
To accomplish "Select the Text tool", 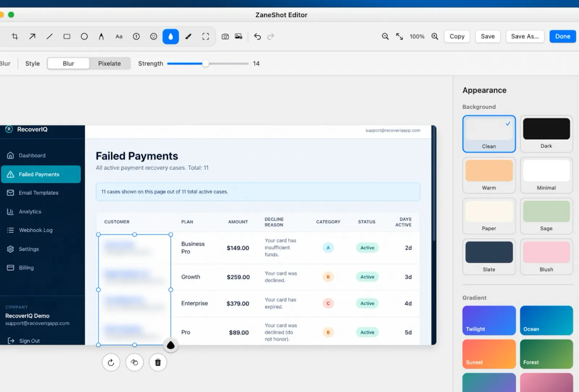I will pos(119,37).
